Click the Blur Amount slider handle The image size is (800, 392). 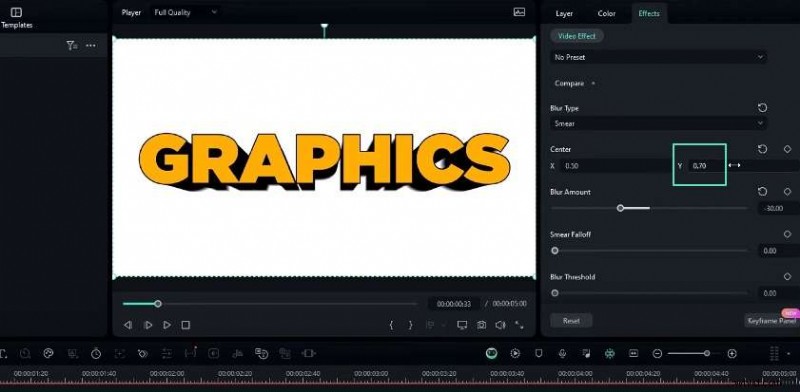coord(620,208)
